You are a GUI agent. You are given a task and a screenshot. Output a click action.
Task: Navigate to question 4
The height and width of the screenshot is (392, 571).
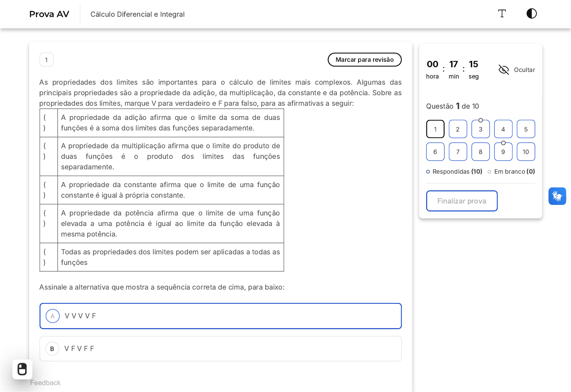click(x=503, y=129)
